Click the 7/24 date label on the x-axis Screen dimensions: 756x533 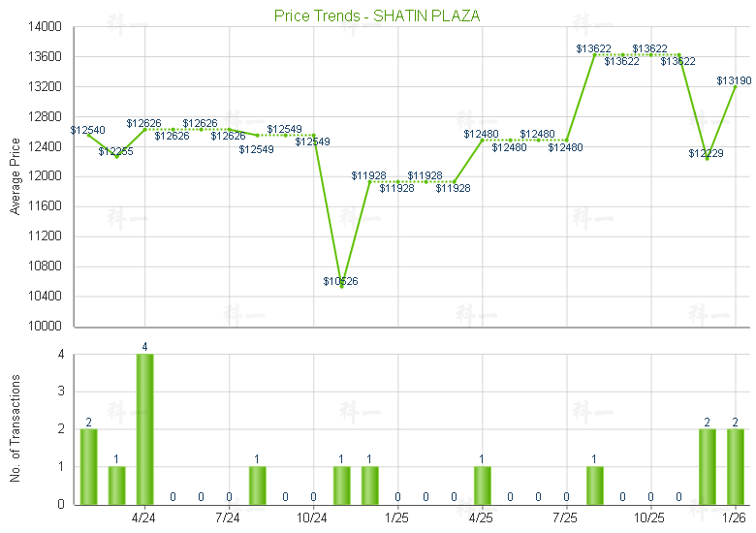click(x=228, y=517)
